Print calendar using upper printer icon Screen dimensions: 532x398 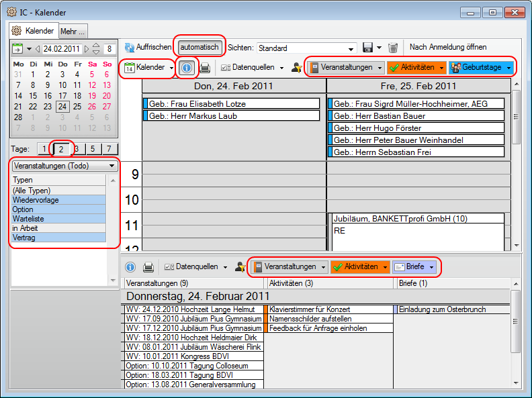205,68
